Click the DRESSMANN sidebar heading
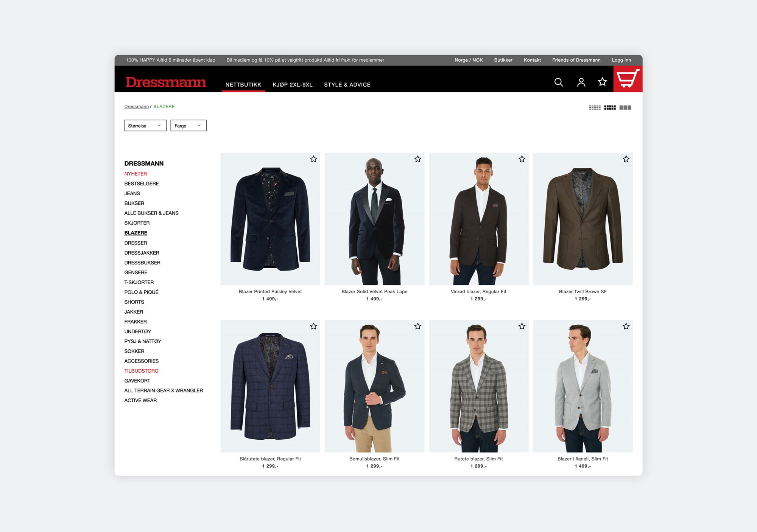Image resolution: width=757 pixels, height=532 pixels. coord(144,163)
